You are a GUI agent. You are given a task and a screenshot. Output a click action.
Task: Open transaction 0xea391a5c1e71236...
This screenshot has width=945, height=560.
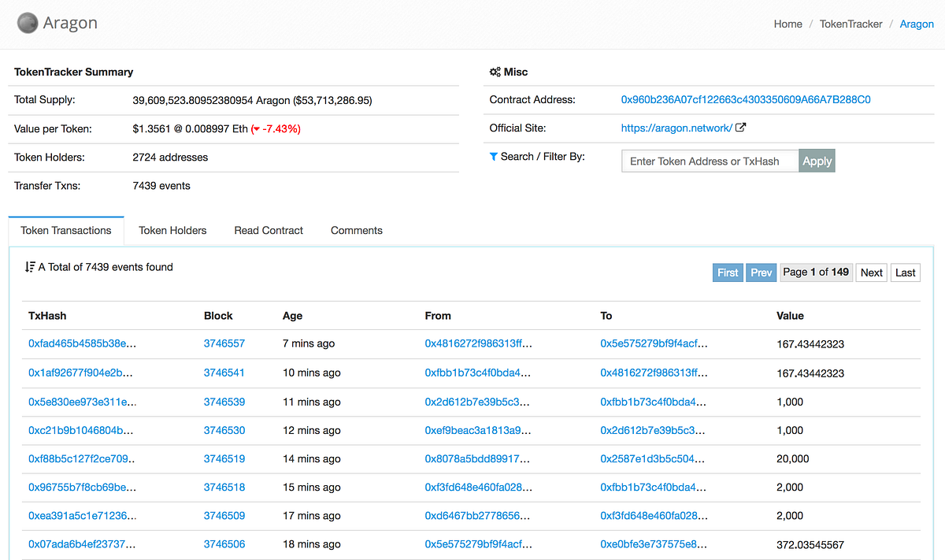pyautogui.click(x=83, y=516)
